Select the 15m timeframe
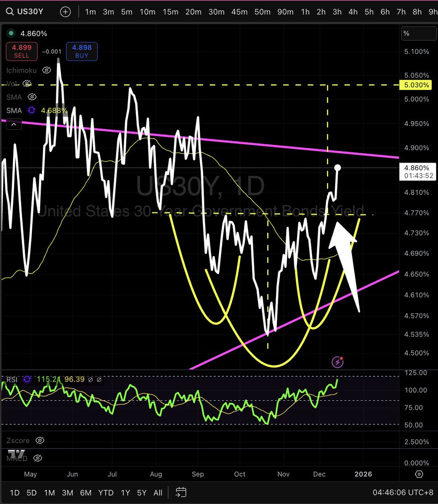This screenshot has height=504, width=438. pyautogui.click(x=170, y=12)
